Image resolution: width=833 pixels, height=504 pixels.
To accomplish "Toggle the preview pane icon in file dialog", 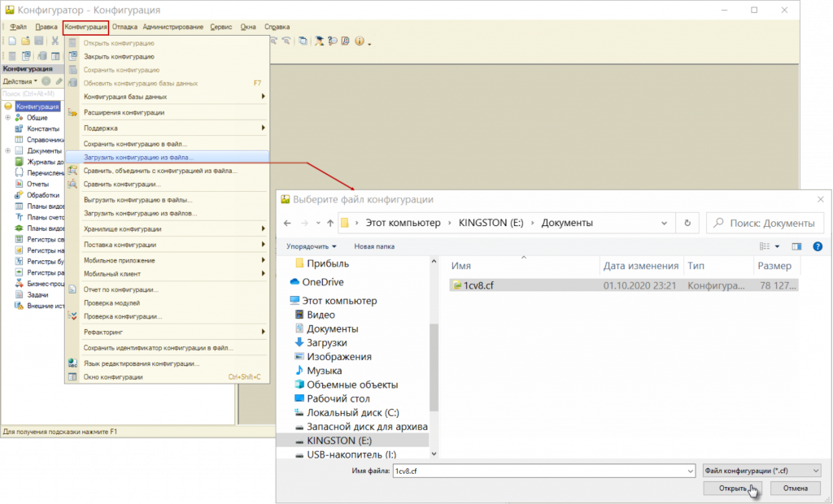I will click(x=796, y=246).
